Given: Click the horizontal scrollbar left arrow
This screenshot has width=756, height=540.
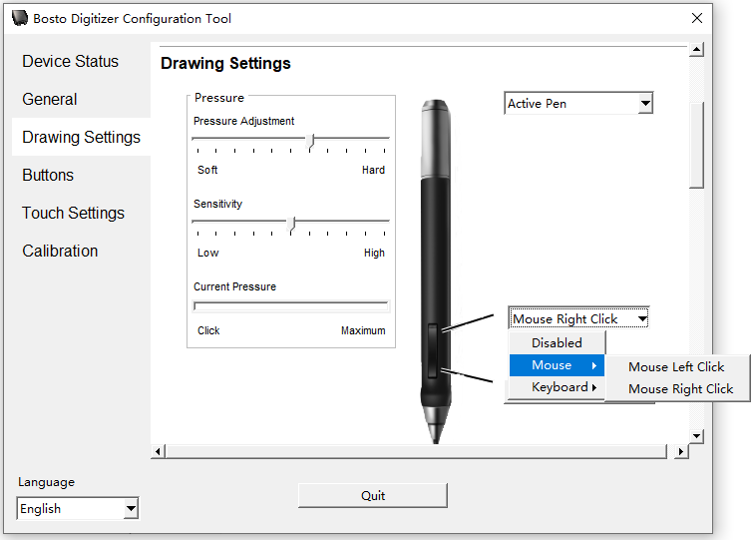Looking at the screenshot, I should [x=158, y=452].
